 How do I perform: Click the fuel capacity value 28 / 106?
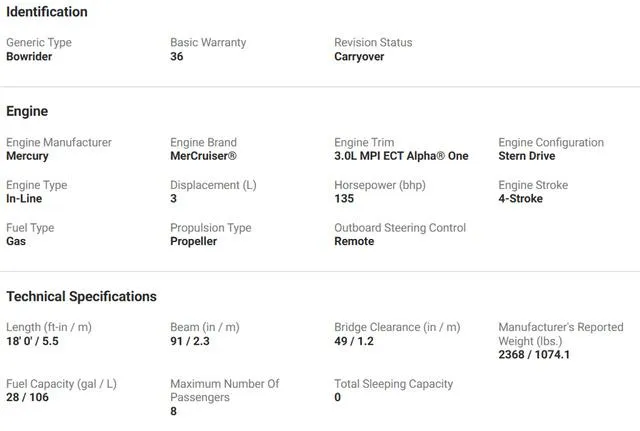[27, 397]
